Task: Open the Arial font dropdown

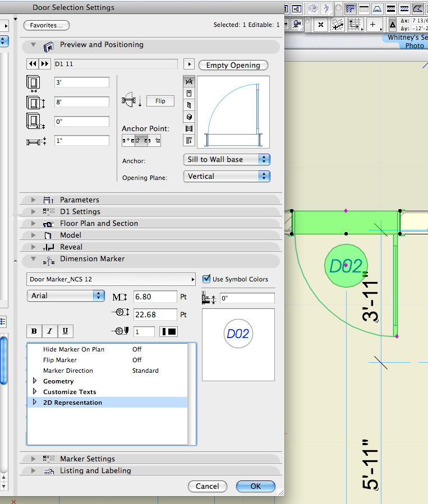Action: 66,295
